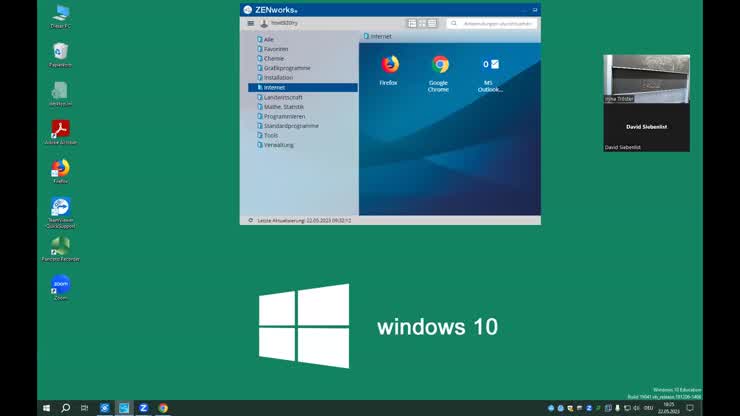This screenshot has height=416, width=740.
Task: Switch to the Zoom taskbar app
Action: click(x=143, y=408)
